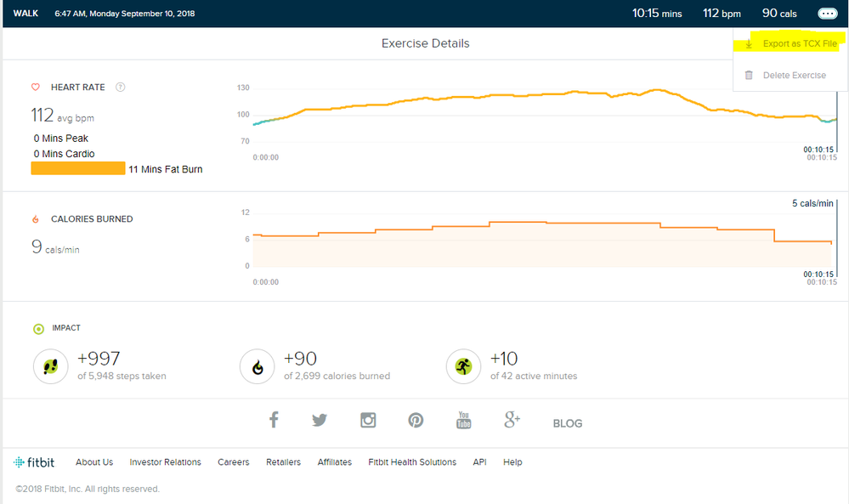Click the calories burned flame icon
The height and width of the screenshot is (504, 849).
pos(36,219)
